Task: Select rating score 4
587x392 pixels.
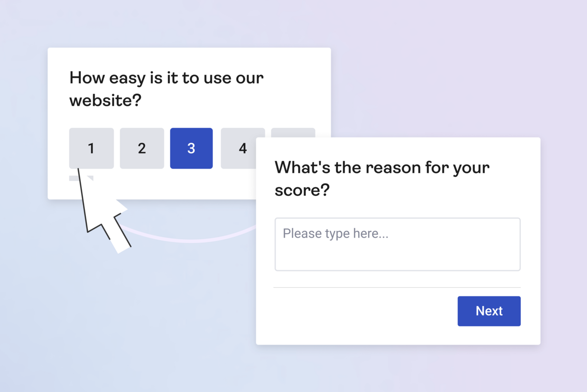Action: 242,148
